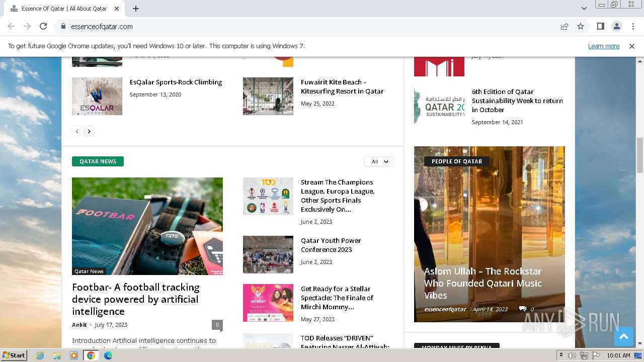Go forward to next page
644x362 pixels.
(x=27, y=26)
